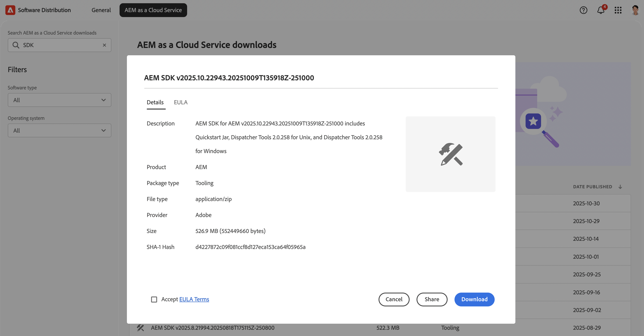
Task: Click the user profile avatar
Action: 635,10
